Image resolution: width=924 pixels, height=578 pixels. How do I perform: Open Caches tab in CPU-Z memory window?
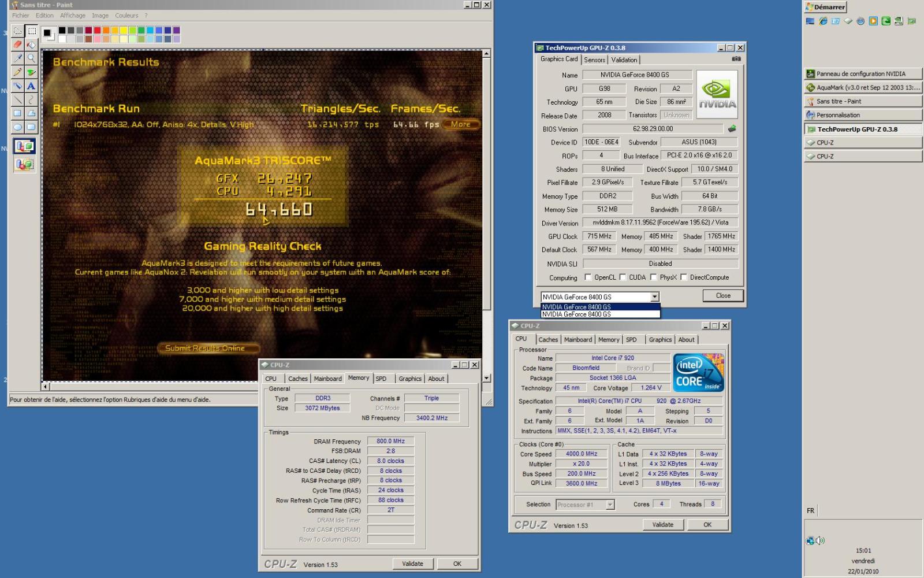point(298,379)
